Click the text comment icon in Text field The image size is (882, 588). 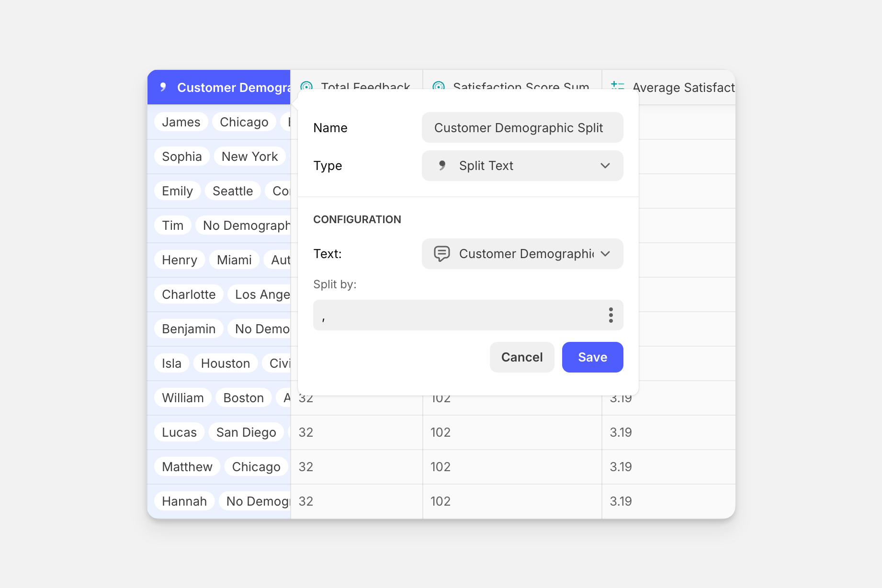pyautogui.click(x=442, y=254)
